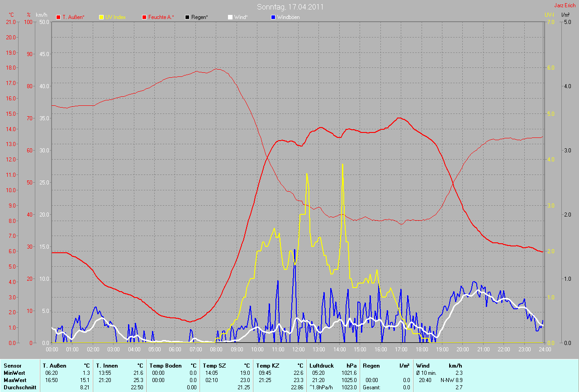Click the 'Jarz Erich' author label
The height and width of the screenshot is (392, 579).
pos(565,5)
